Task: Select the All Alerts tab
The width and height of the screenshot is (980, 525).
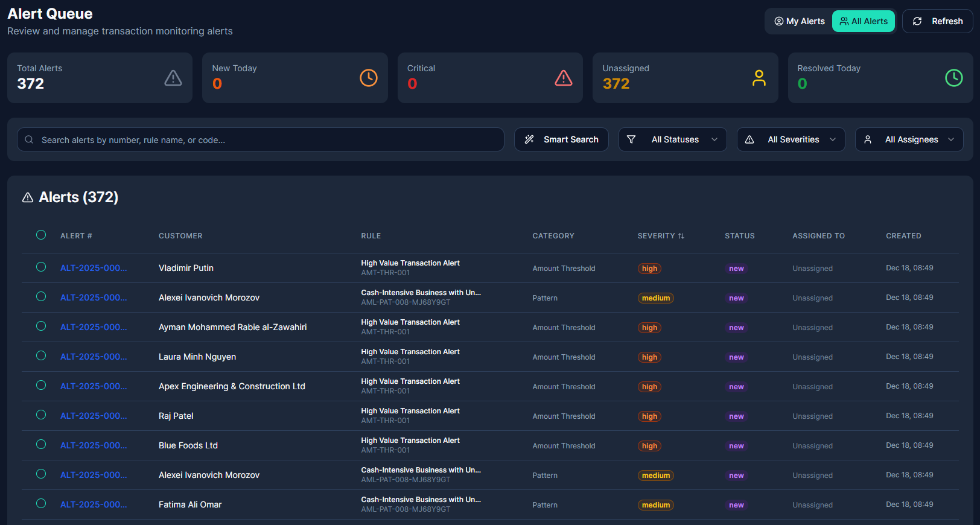Action: tap(863, 21)
